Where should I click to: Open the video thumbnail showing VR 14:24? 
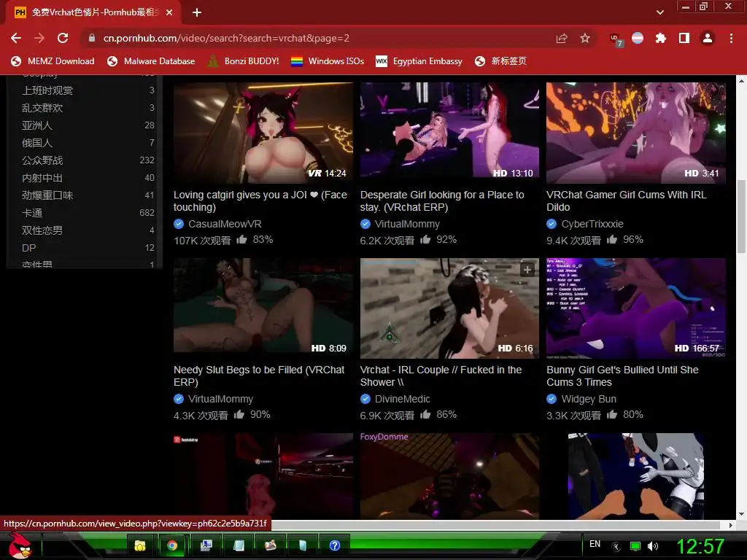[x=263, y=131]
